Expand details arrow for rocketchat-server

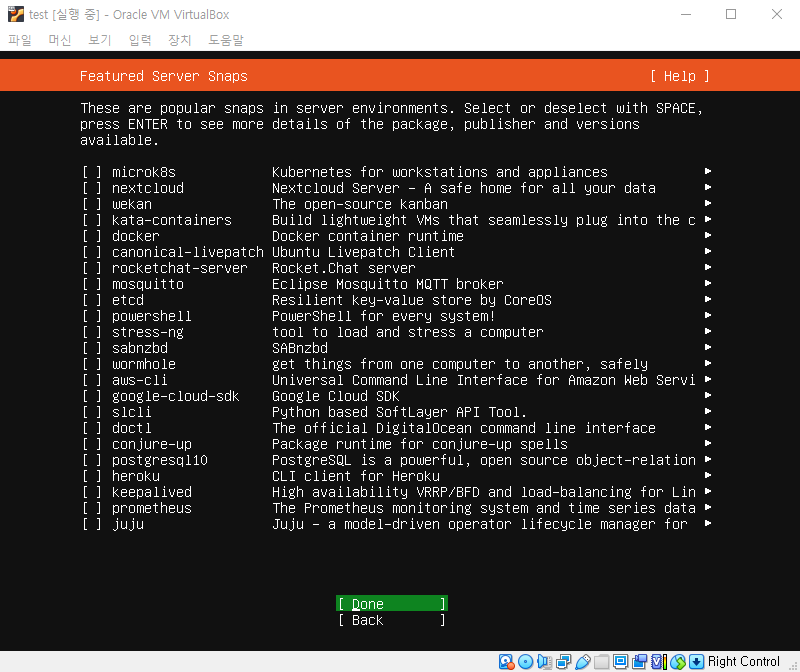click(708, 267)
